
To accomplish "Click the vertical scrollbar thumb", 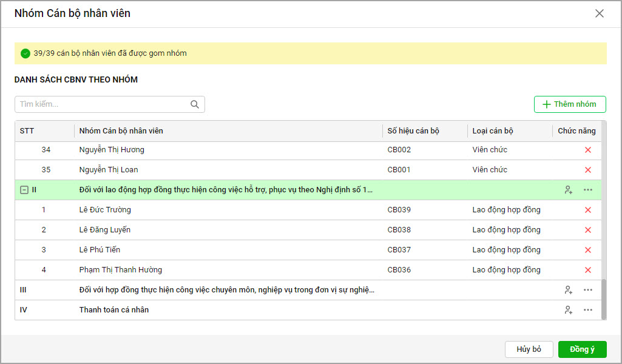I will point(603,298).
